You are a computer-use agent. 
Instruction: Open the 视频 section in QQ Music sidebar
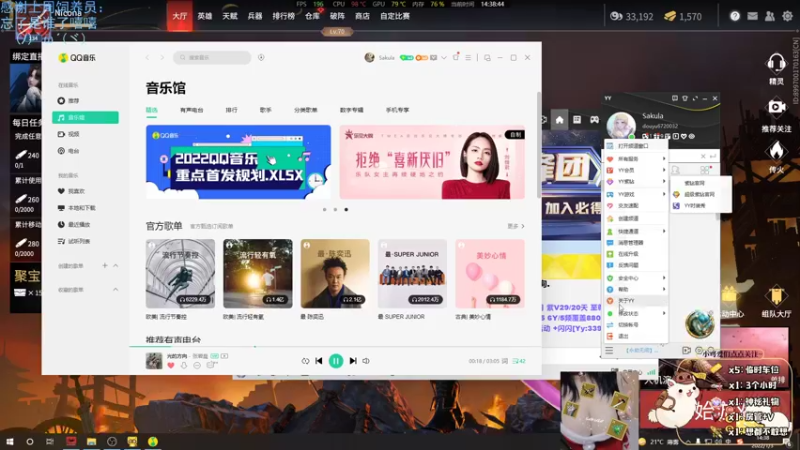[85, 134]
